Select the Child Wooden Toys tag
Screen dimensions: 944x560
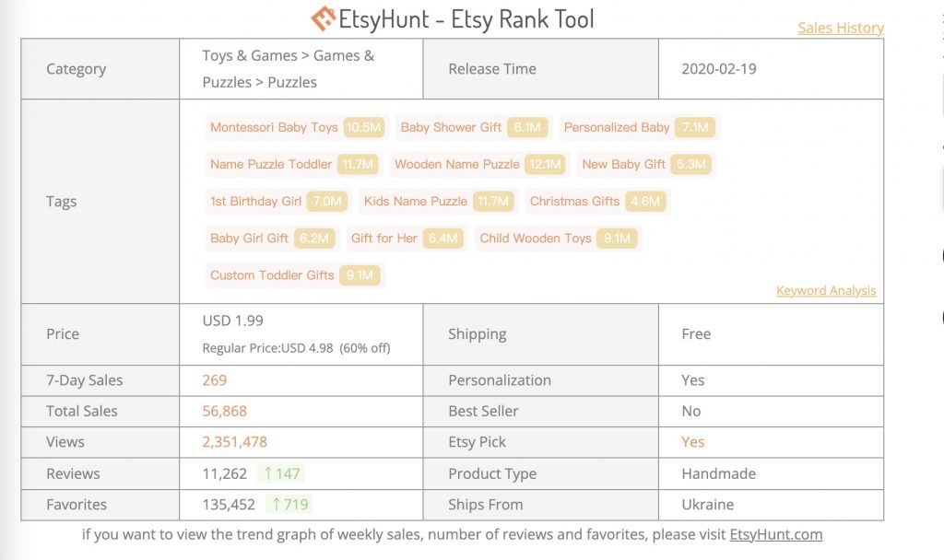click(536, 238)
